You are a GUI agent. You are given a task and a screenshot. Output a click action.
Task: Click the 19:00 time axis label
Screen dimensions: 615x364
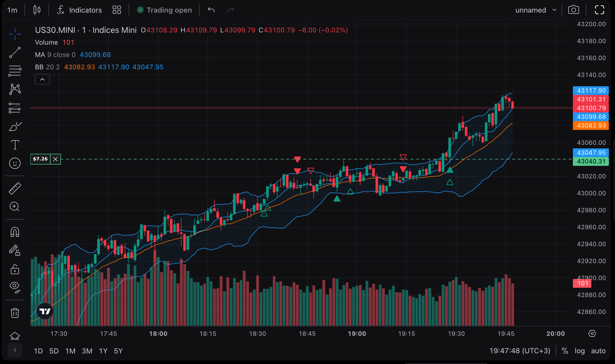357,334
